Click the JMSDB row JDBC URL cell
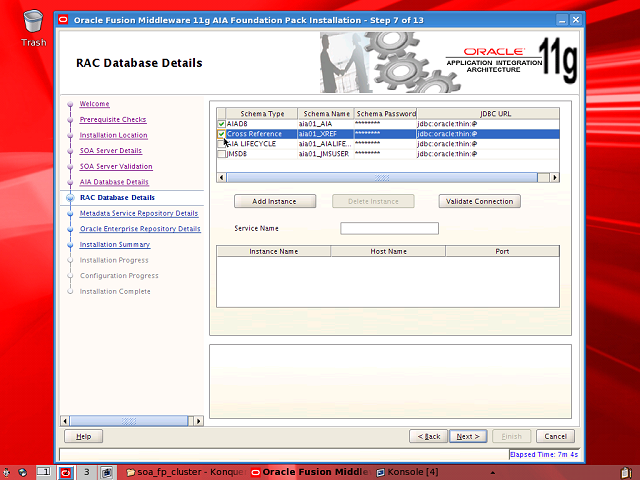 coord(488,154)
